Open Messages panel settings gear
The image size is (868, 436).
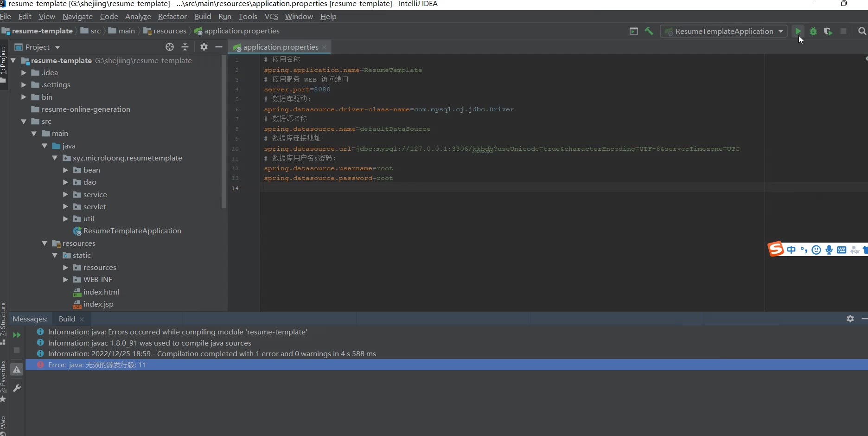(x=850, y=319)
